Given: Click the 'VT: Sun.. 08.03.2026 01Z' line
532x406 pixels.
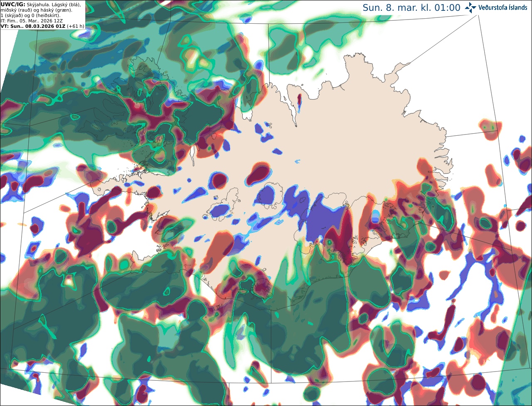Looking at the screenshot, I should click(33, 26).
